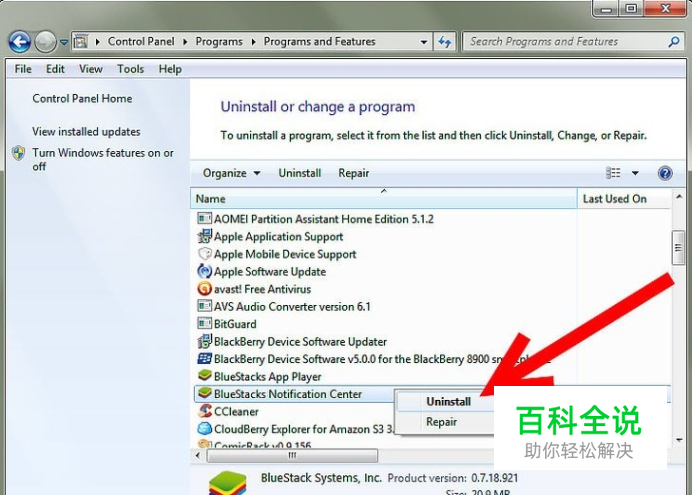Screen dimensions: 692x495
Task: Click the Control Panel icon in address bar
Action: (x=80, y=41)
